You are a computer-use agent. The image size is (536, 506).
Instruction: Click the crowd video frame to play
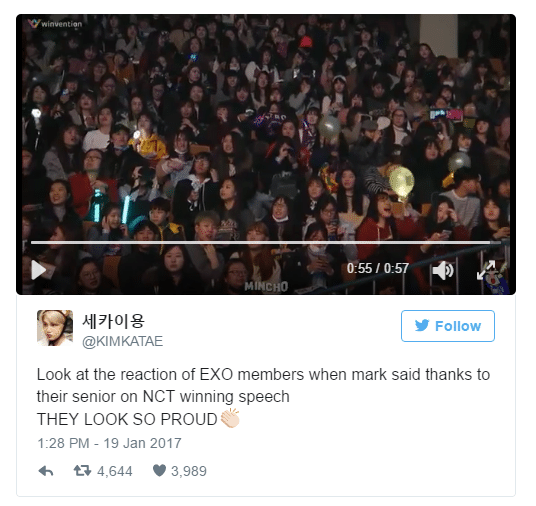pos(266,130)
